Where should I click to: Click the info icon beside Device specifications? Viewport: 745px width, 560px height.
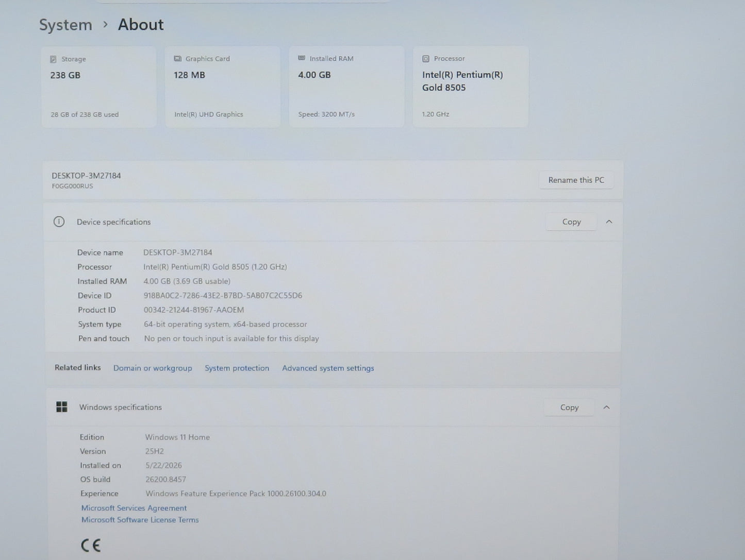click(x=59, y=222)
